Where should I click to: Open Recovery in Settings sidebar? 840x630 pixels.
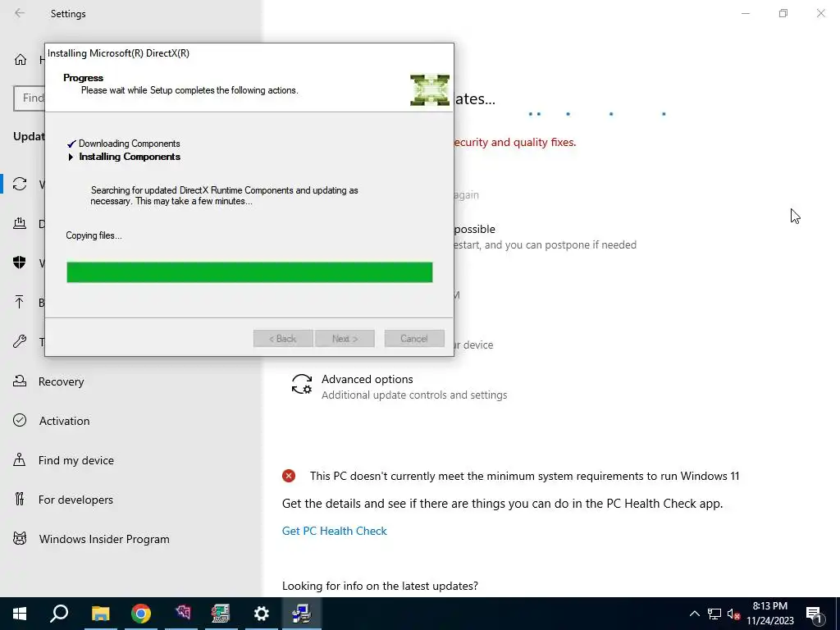[x=61, y=381]
